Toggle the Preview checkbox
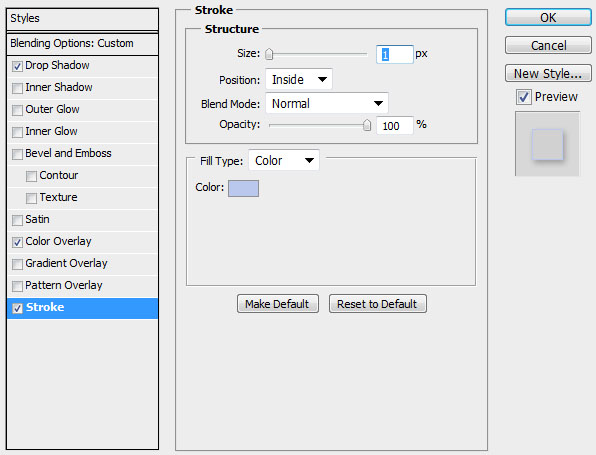 click(524, 97)
